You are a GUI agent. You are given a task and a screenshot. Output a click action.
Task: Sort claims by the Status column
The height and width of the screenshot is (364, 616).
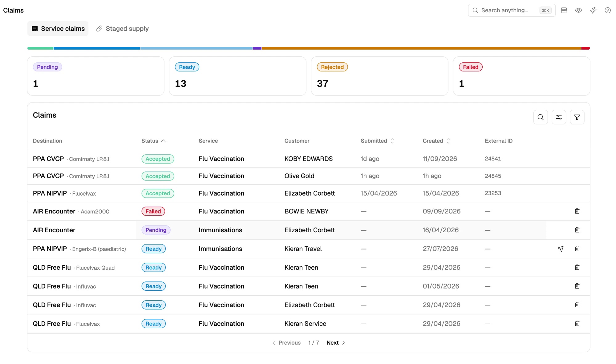(153, 141)
